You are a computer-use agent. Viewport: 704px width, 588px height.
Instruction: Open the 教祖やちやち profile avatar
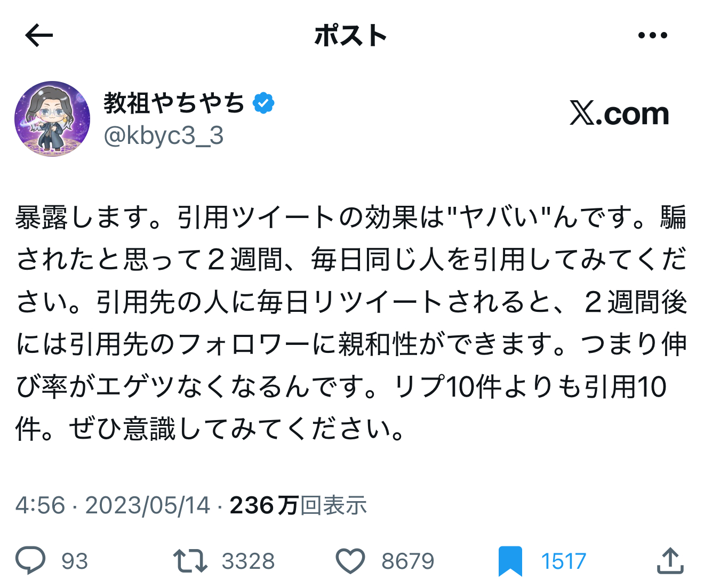[x=52, y=119]
